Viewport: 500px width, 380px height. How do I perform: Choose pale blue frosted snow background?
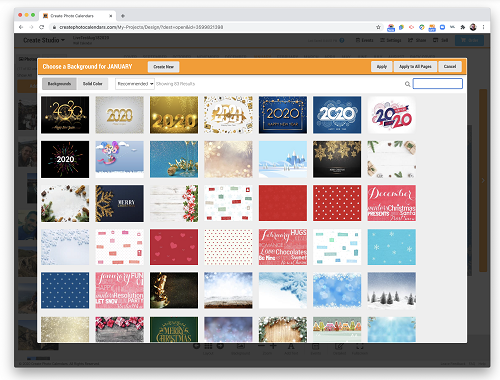[65, 247]
